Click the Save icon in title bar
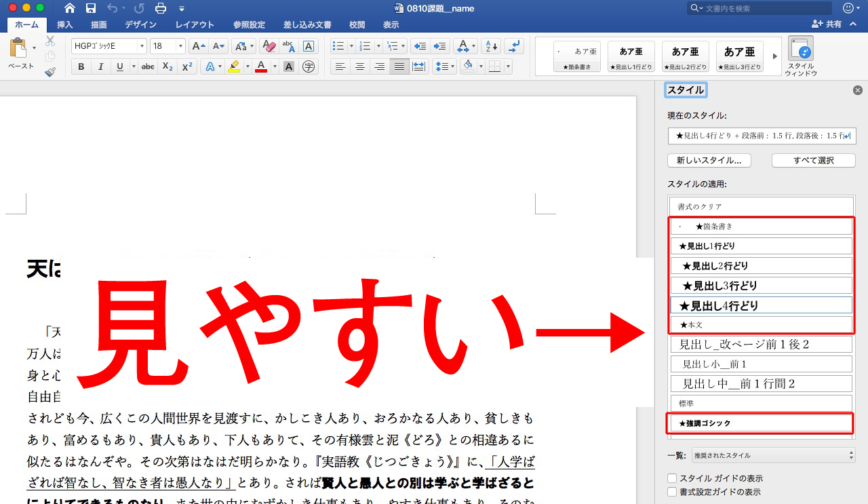The width and height of the screenshot is (868, 504). (x=91, y=8)
